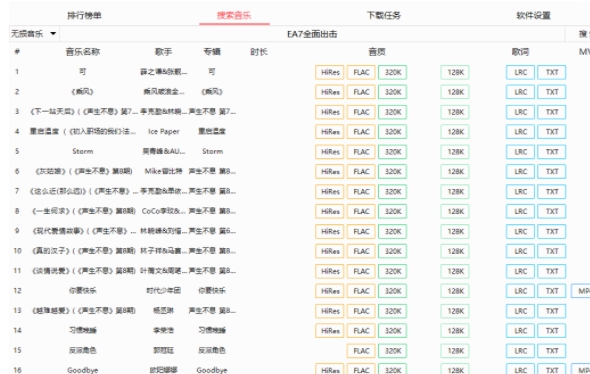Viewport: 590px width, 374px height.
Task: Download FLAC for song row 1
Action: (x=361, y=72)
